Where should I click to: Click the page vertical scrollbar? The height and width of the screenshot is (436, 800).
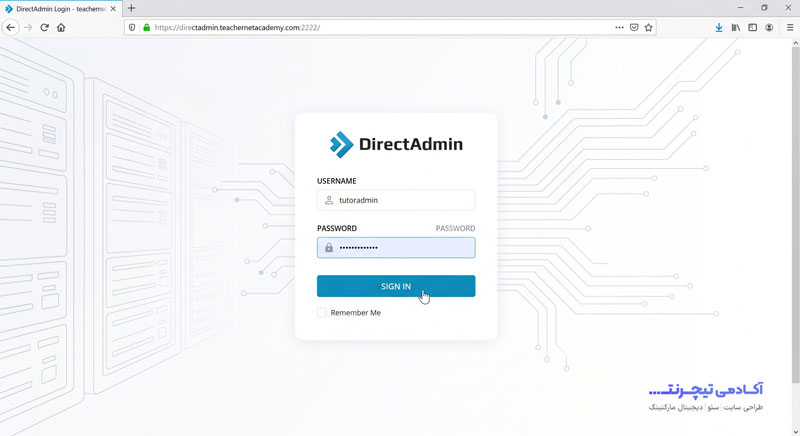[795, 214]
